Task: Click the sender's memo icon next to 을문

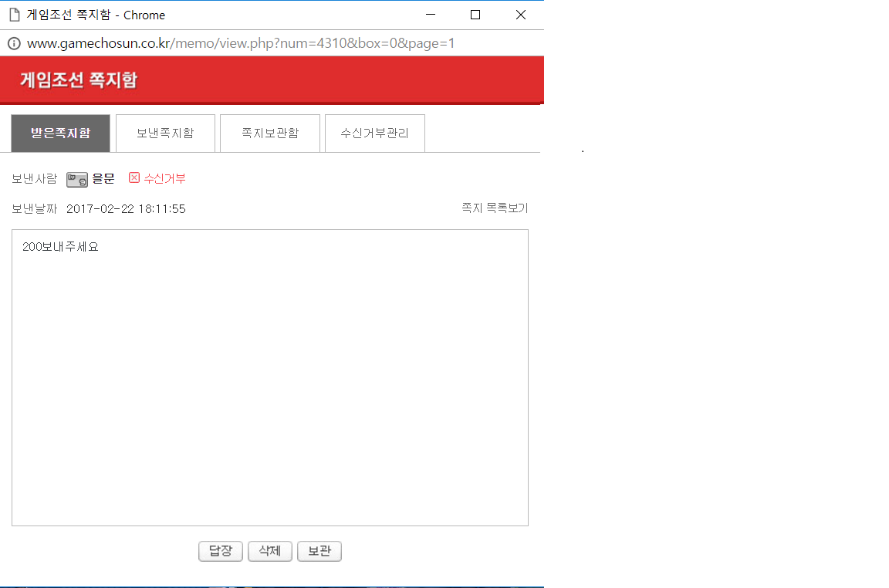Action: (77, 180)
